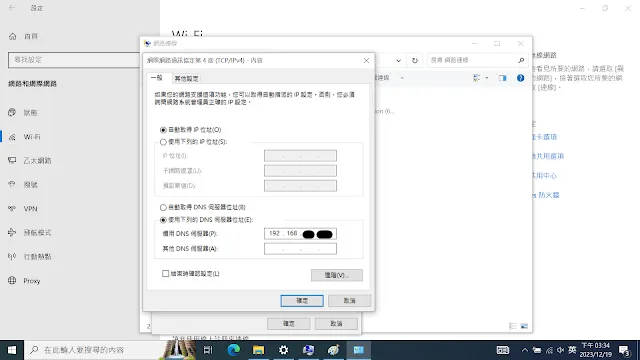Open the view options dropdown arrow
Screen dimensions: 640x360
487,78
